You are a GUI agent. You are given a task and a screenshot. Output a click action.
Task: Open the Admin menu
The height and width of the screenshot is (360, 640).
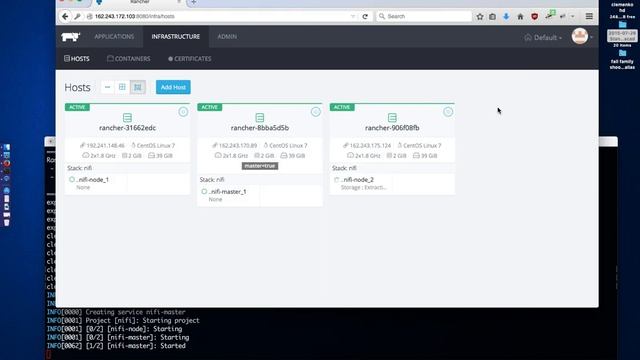[x=227, y=37]
